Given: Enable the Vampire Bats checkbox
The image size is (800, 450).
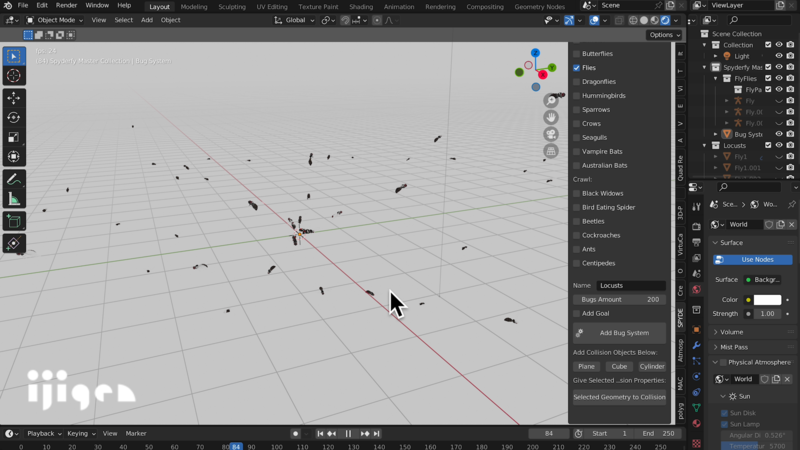Looking at the screenshot, I should (577, 152).
